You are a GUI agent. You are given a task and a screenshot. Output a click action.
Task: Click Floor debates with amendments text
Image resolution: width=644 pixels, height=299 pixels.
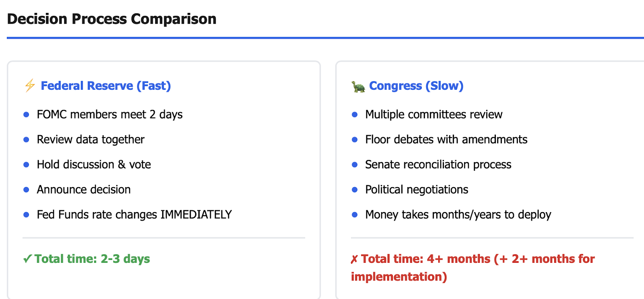coord(446,140)
